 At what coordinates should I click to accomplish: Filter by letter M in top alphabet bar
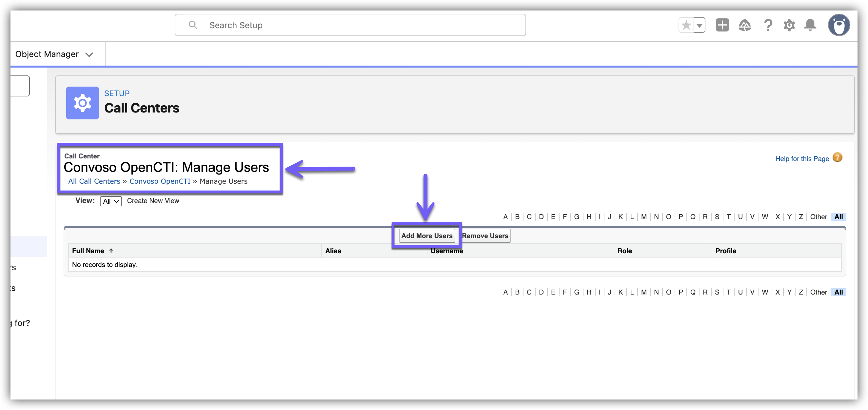pyautogui.click(x=643, y=217)
